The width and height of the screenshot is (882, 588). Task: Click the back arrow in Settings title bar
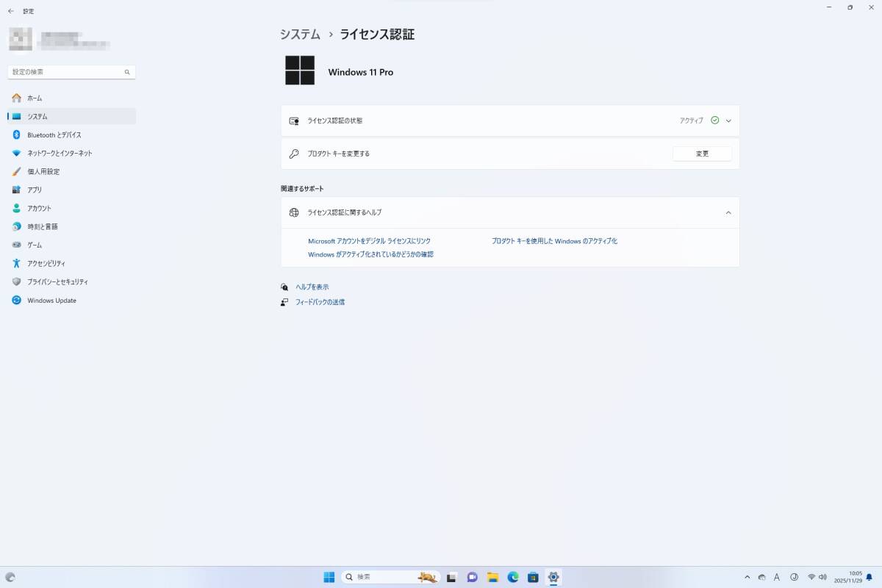click(x=10, y=11)
